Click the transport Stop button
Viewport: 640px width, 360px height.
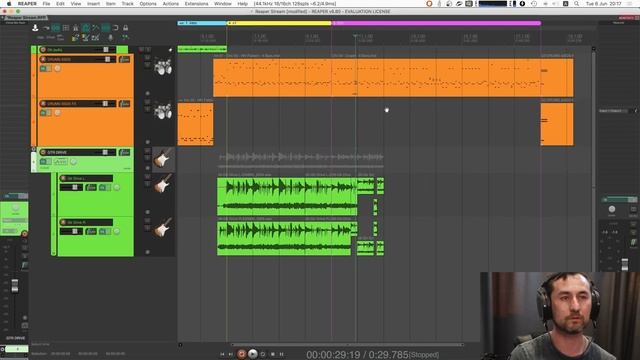coord(273,354)
